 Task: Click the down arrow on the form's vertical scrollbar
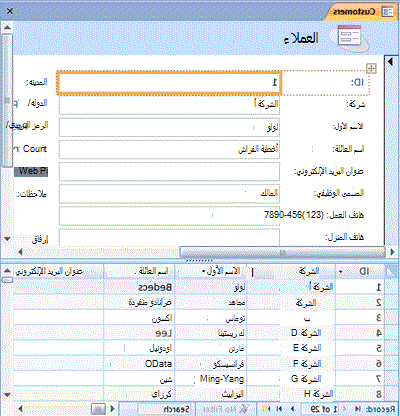pos(7,239)
